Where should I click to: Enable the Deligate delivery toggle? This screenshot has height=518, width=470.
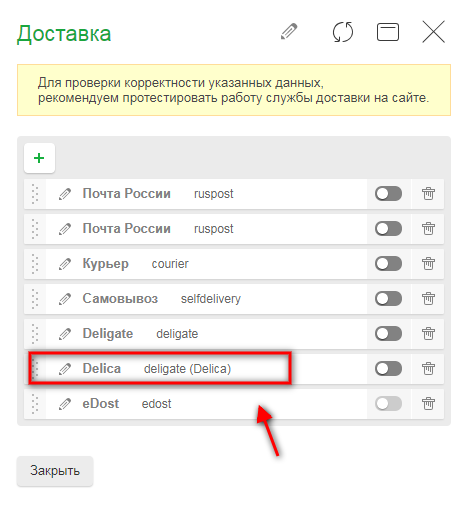click(388, 334)
